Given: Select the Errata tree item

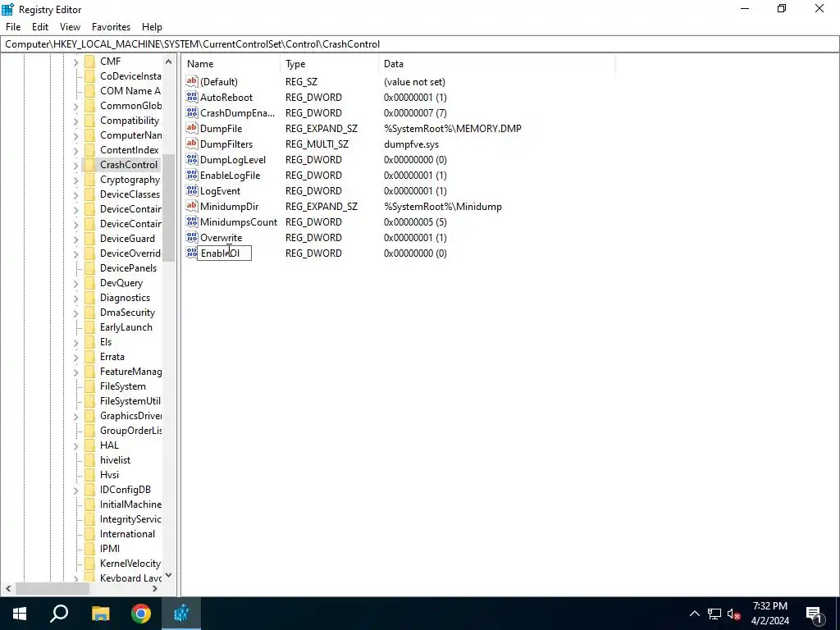Looking at the screenshot, I should pyautogui.click(x=112, y=357).
